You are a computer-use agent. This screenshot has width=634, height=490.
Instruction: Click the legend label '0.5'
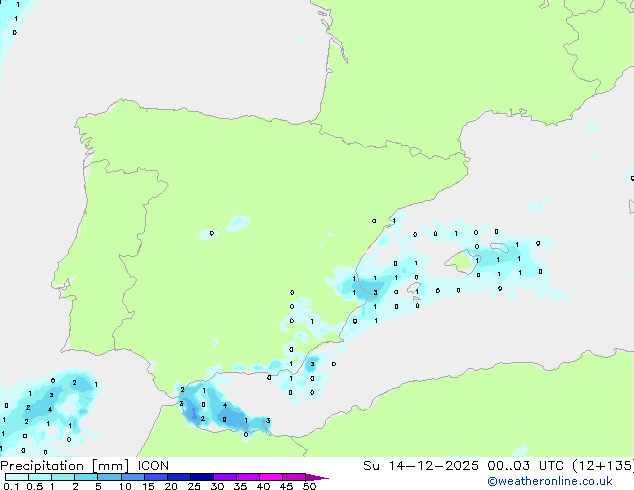(x=34, y=486)
